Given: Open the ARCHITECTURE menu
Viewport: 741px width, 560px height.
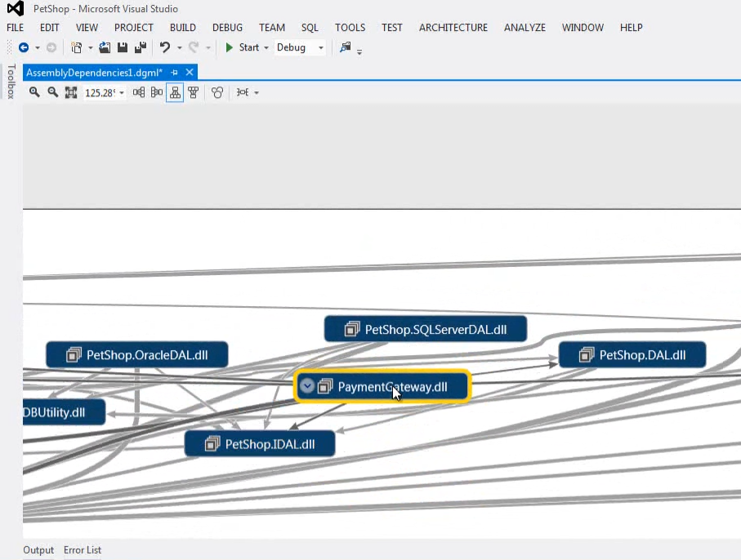Looking at the screenshot, I should click(453, 28).
